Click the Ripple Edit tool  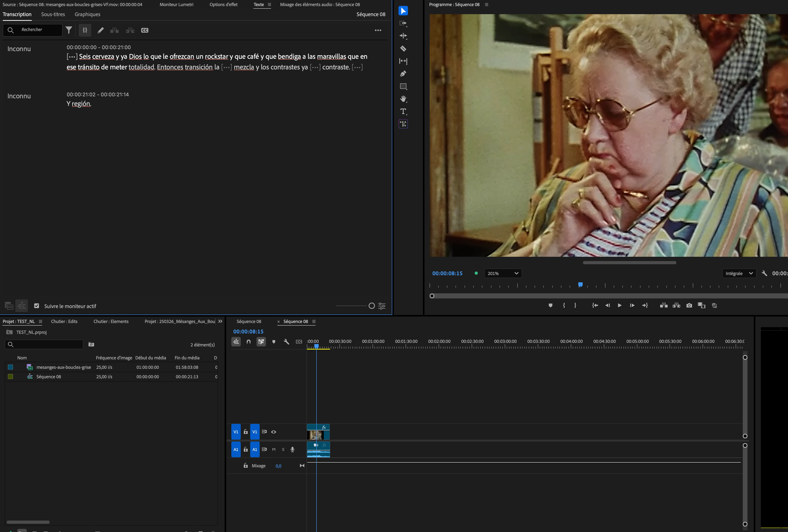(403, 36)
